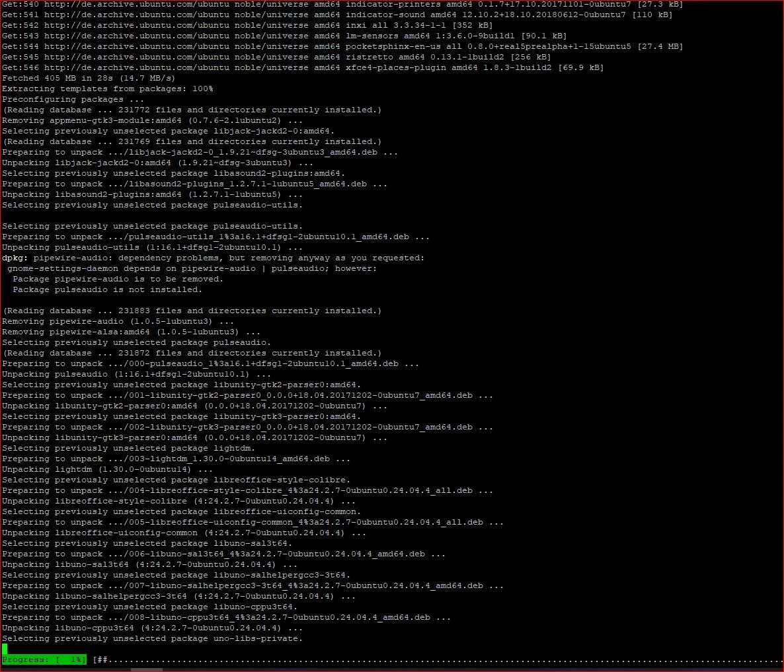Click 'Reading database ... 231772 files' line
The image size is (784, 672).
click(192, 110)
